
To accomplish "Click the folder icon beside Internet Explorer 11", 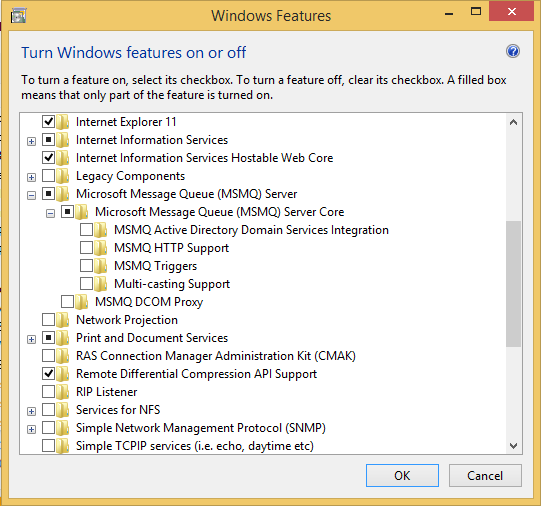I will [63, 122].
